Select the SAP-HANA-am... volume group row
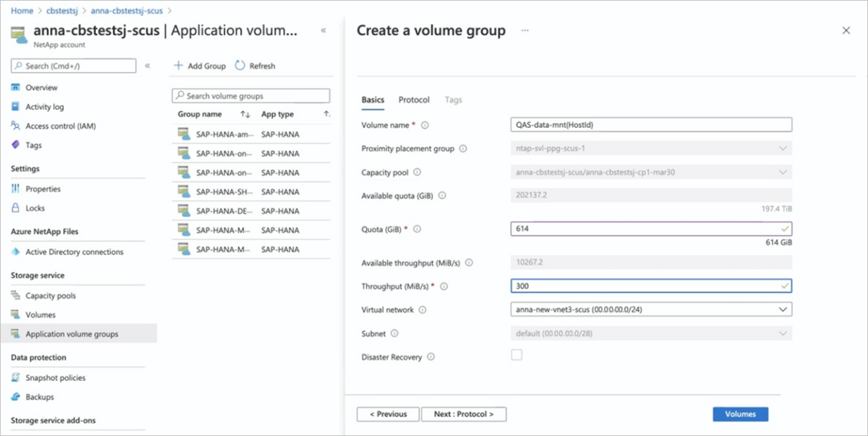The height and width of the screenshot is (436, 868). click(251, 134)
